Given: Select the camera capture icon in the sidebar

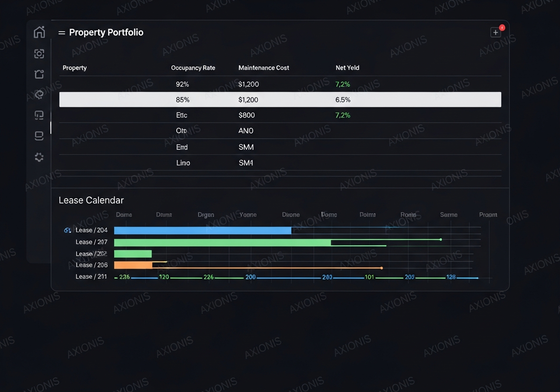Looking at the screenshot, I should click(39, 53).
